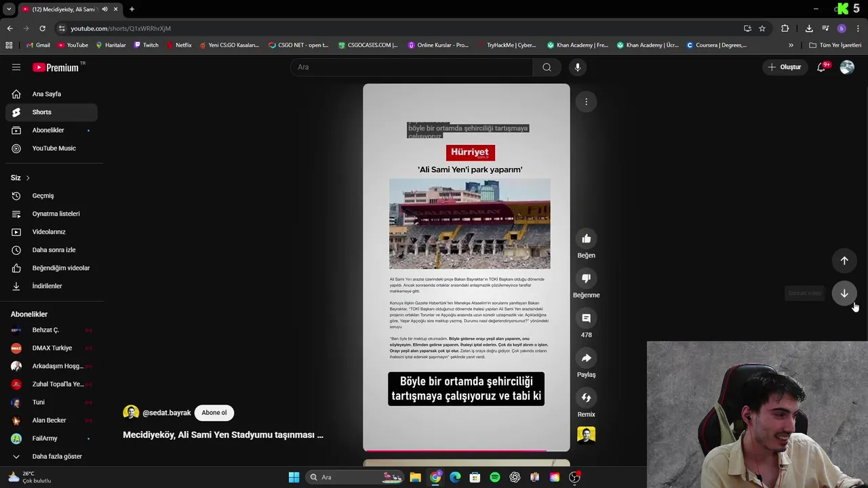Share the Short using Paylaş icon

(586, 358)
